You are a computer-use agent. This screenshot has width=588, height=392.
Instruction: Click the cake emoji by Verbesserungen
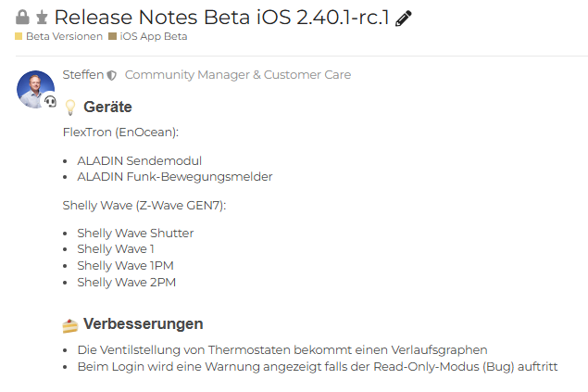coord(70,324)
